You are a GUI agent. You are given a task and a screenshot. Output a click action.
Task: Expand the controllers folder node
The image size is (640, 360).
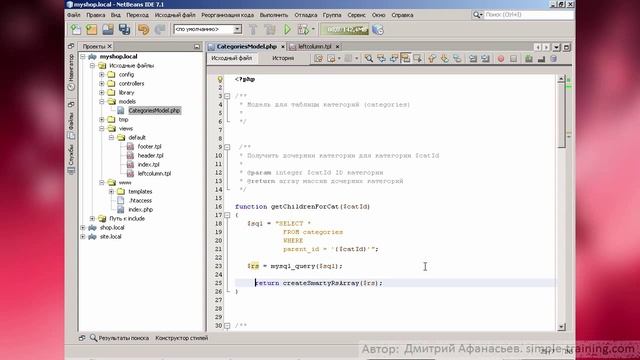102,83
